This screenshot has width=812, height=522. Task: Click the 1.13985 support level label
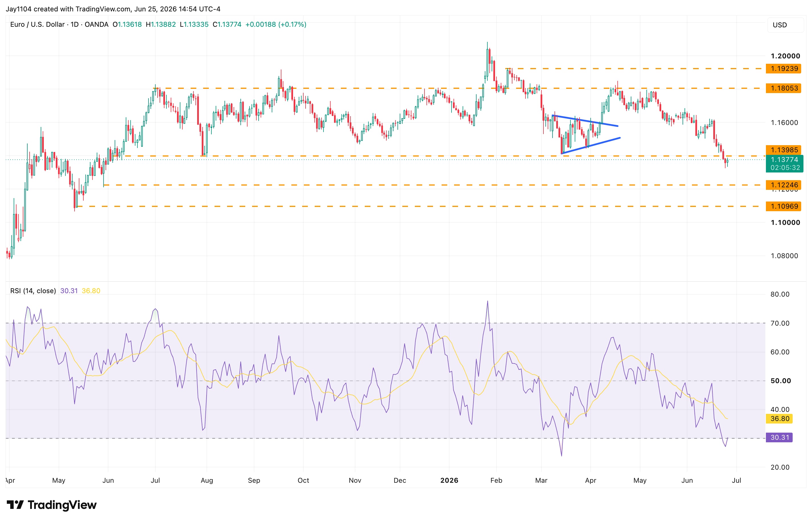[783, 150]
